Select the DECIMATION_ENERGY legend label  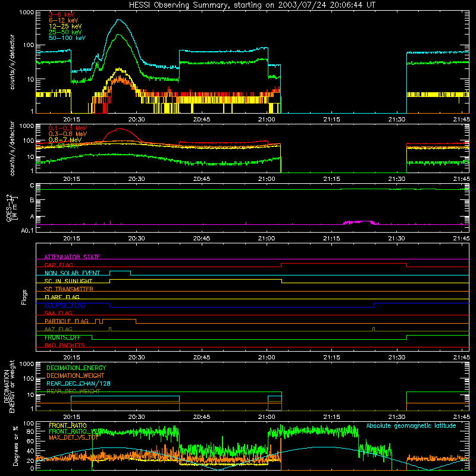[76, 368]
